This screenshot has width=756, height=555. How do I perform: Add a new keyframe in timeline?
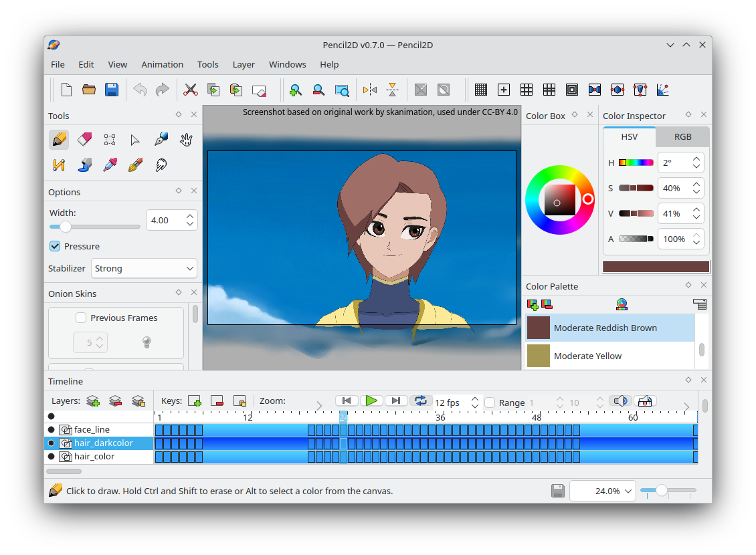(x=195, y=401)
